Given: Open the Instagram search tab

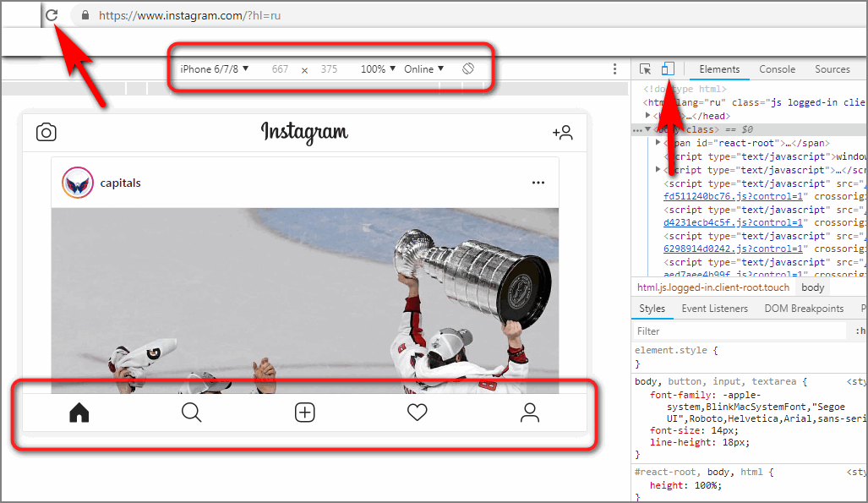Looking at the screenshot, I should [192, 413].
